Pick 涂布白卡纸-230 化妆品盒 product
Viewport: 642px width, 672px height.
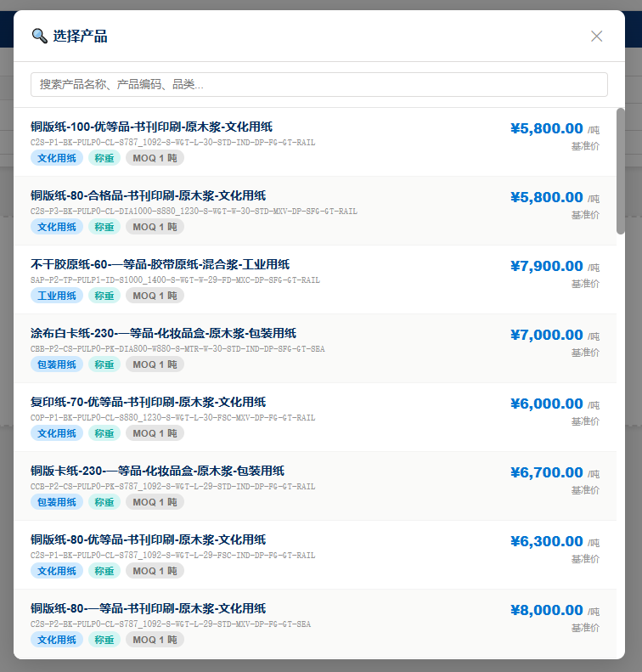point(163,333)
